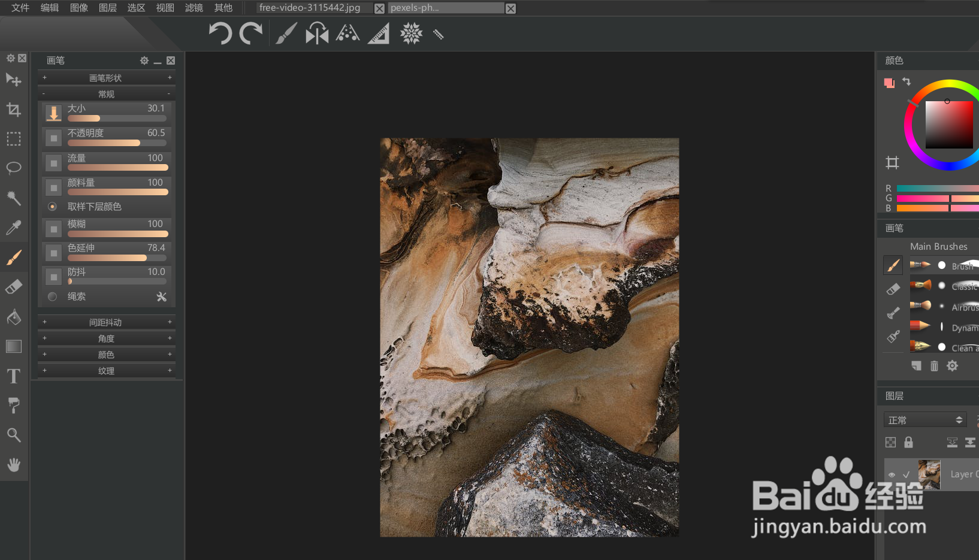Select the Dynamic brush preset
979x560 pixels.
tap(944, 327)
